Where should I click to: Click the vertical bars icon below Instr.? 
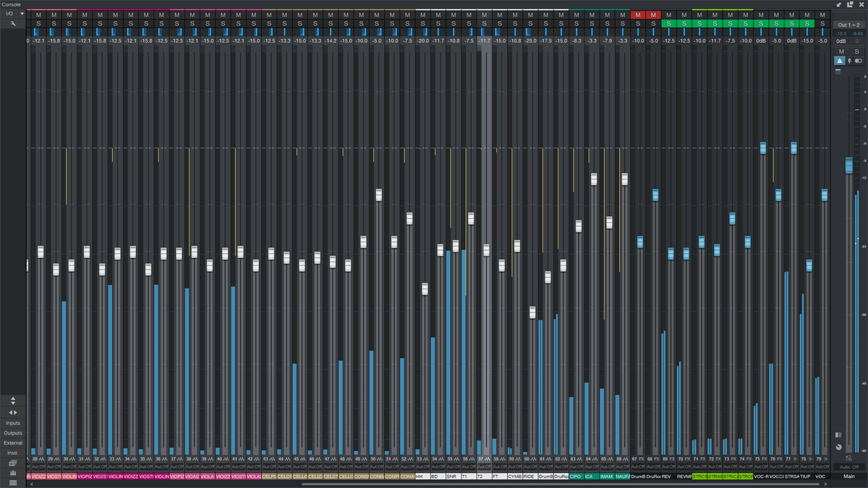click(13, 473)
